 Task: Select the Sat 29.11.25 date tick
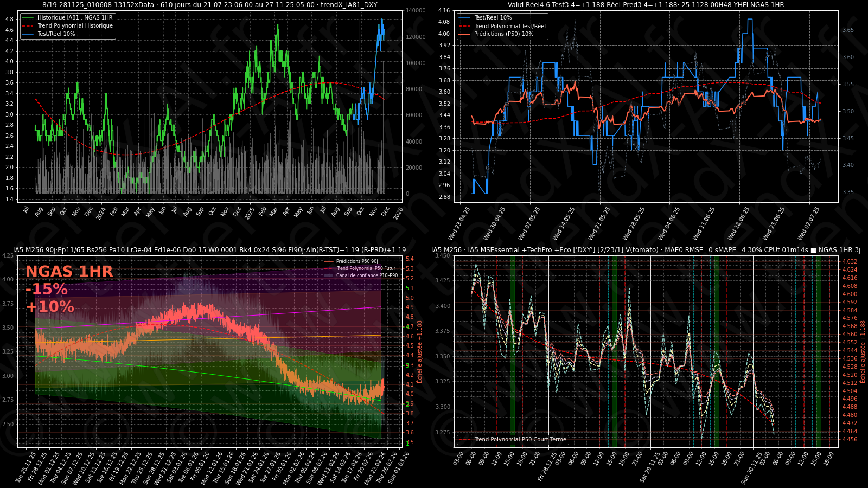click(x=650, y=466)
